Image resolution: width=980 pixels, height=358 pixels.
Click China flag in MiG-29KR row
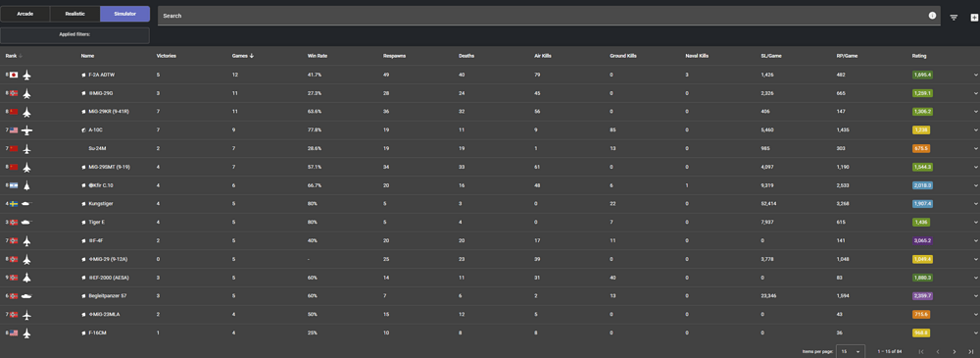[x=14, y=112]
